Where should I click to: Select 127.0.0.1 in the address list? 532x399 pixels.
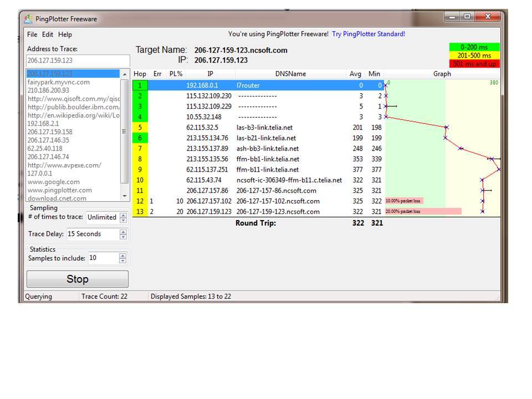[x=73, y=173]
